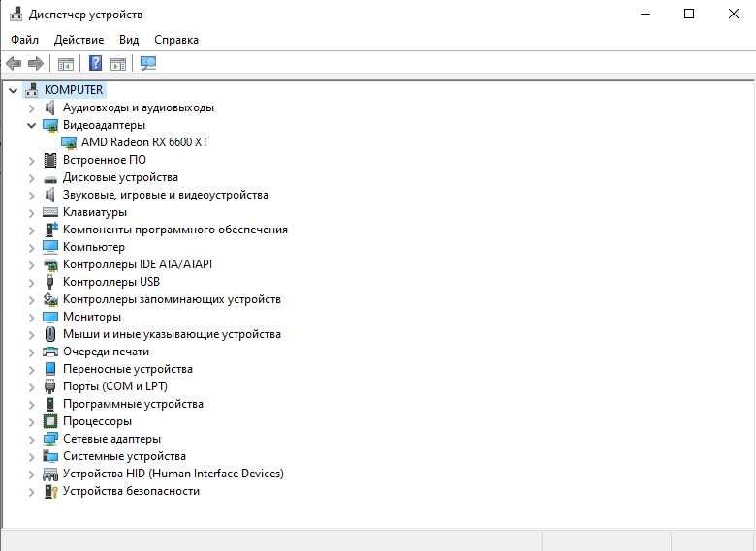Click the show/hide console tree toolbar icon
Image resolution: width=756 pixels, height=551 pixels.
(66, 64)
